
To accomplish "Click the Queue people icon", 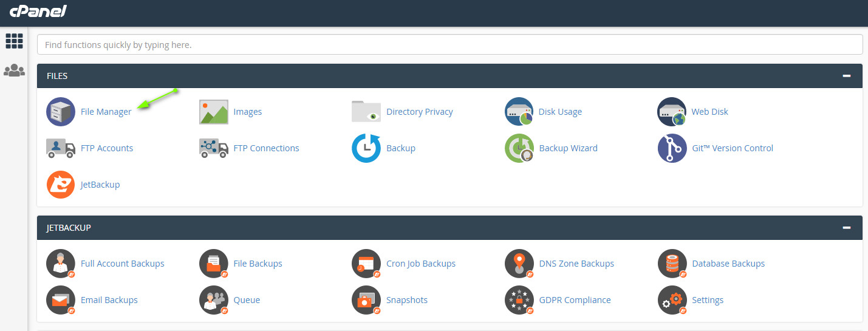I will [x=214, y=301].
